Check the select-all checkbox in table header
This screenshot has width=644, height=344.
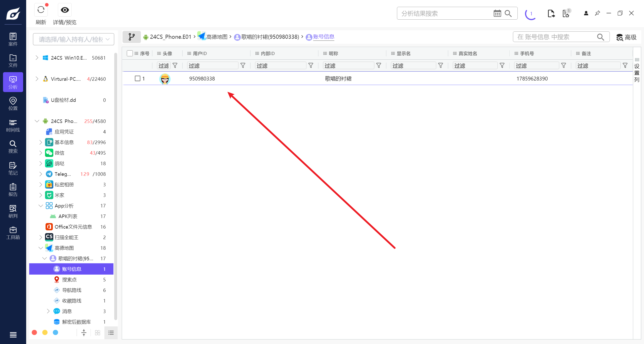[130, 53]
